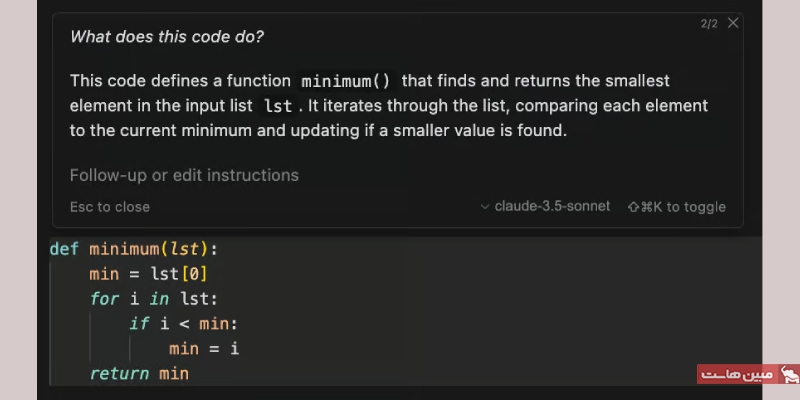Click the lst inline code in answer
The width and height of the screenshot is (800, 400).
coord(278,106)
